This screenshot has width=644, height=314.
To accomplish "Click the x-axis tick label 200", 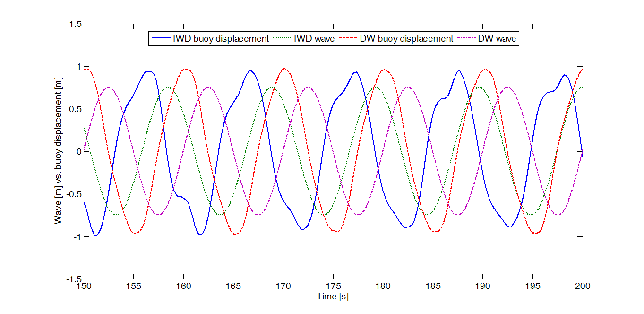I will coord(582,286).
